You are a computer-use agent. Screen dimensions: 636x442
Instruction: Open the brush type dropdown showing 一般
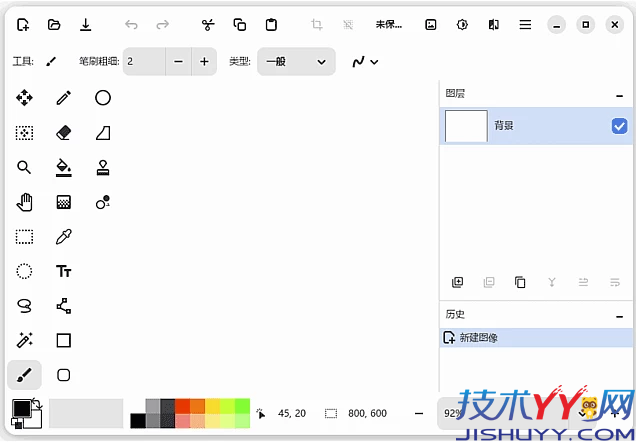click(x=296, y=62)
